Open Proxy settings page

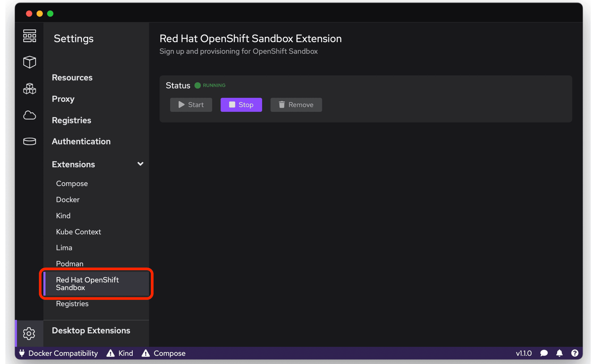click(x=63, y=99)
